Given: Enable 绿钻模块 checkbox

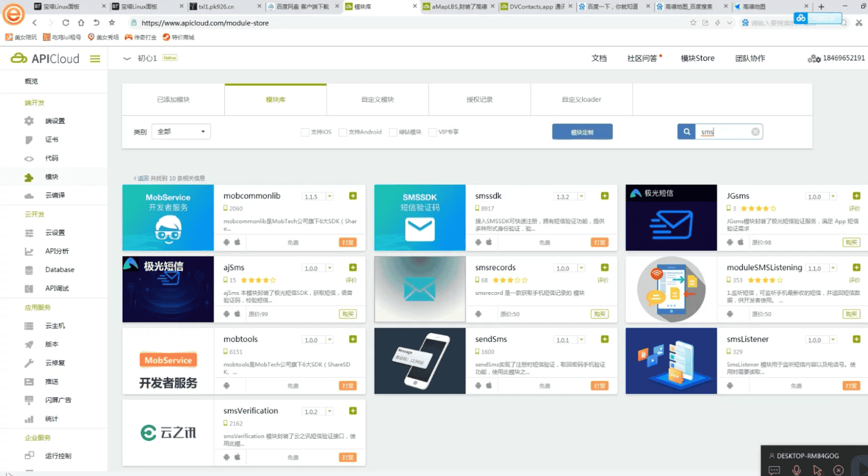Looking at the screenshot, I should [393, 132].
